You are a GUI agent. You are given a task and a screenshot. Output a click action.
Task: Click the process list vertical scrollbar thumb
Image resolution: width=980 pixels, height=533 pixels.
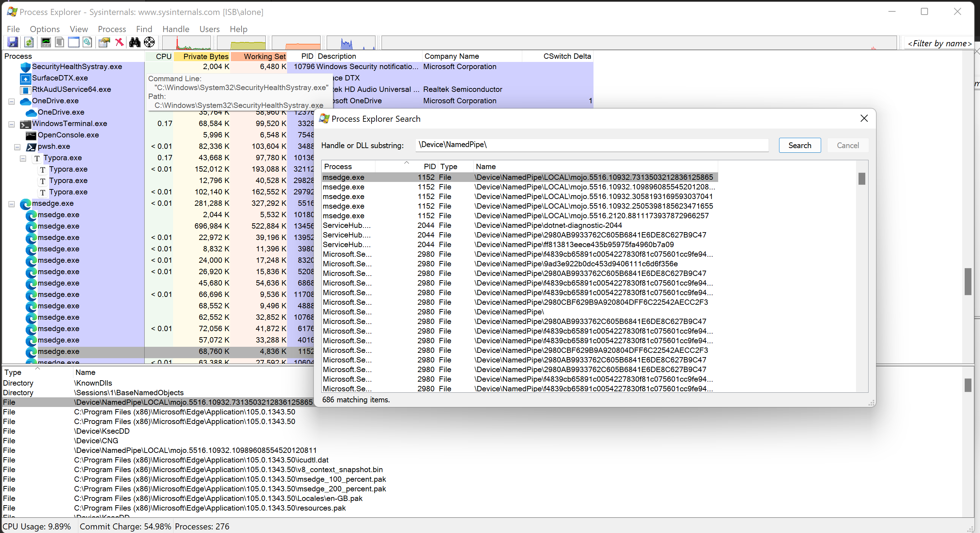click(968, 282)
